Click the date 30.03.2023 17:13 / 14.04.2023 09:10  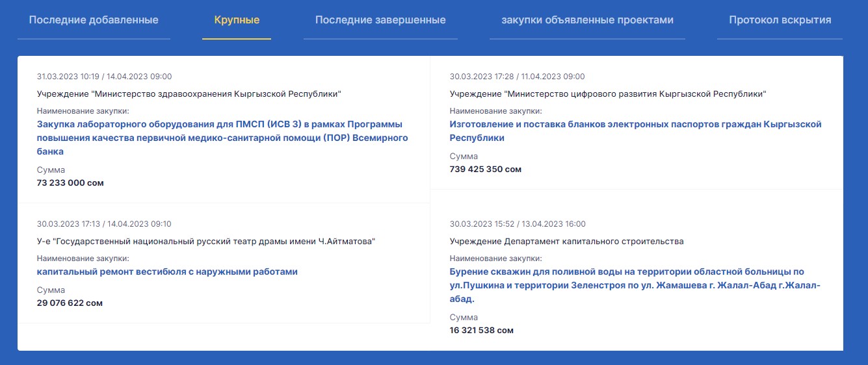[104, 224]
